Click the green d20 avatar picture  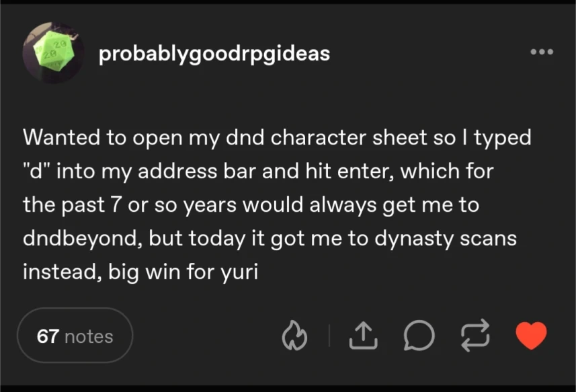(52, 52)
